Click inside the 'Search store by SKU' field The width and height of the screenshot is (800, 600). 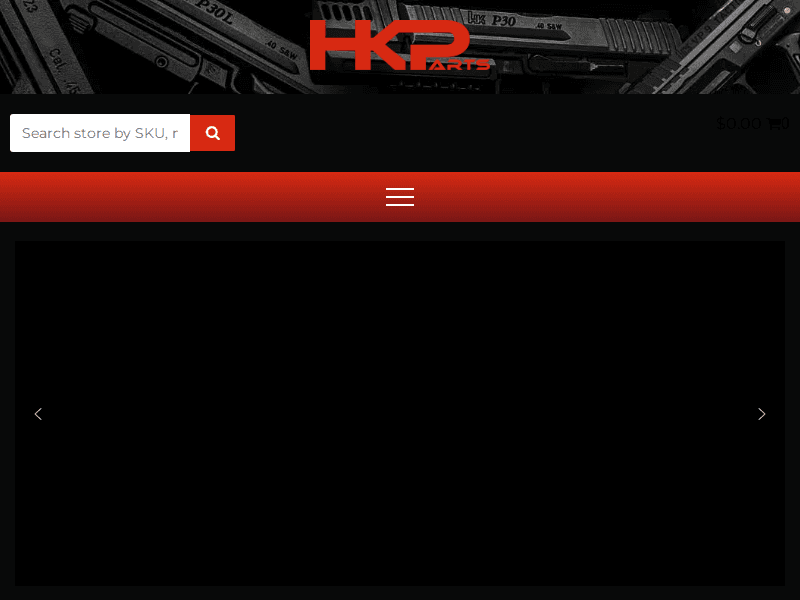[100, 132]
